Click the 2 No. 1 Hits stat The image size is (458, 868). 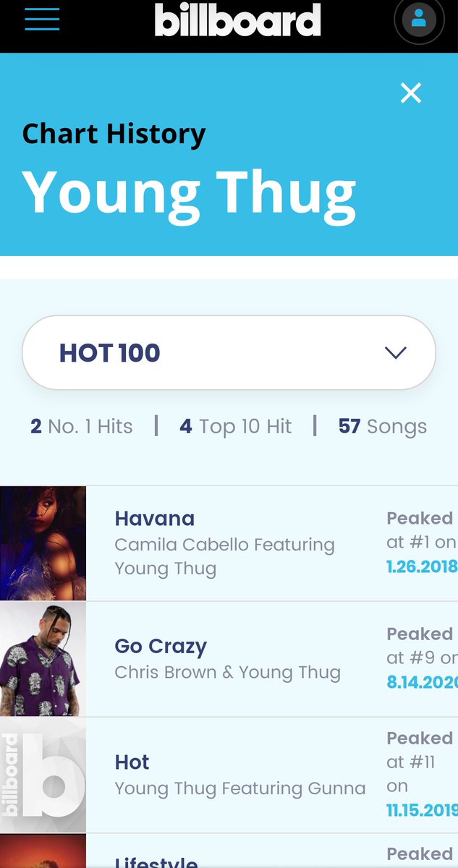[x=82, y=426]
